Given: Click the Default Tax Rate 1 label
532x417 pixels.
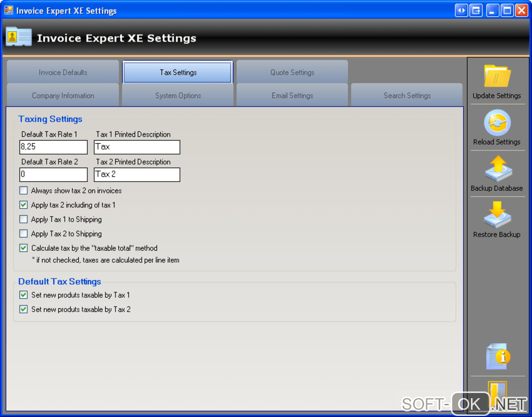Looking at the screenshot, I should click(x=49, y=134).
